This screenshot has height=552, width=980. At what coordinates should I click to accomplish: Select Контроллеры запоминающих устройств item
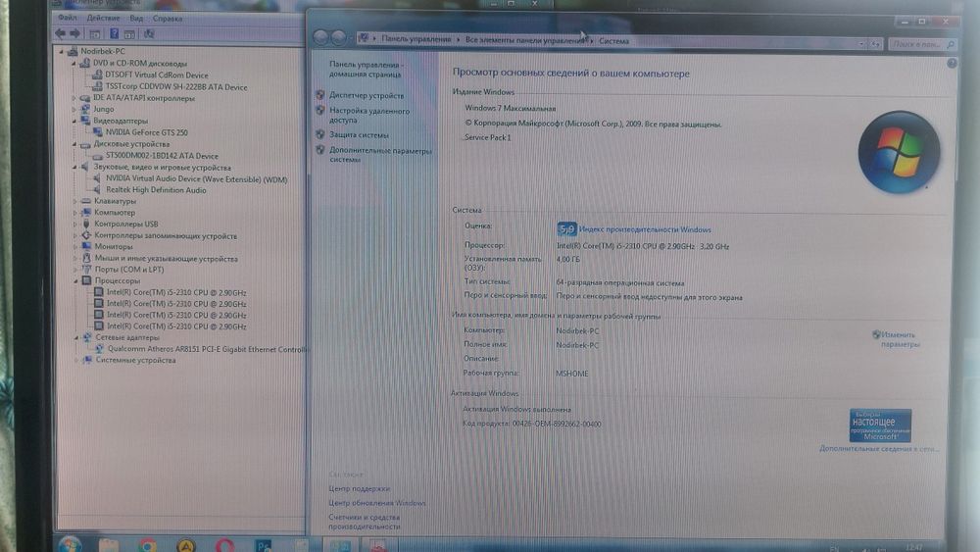point(165,235)
